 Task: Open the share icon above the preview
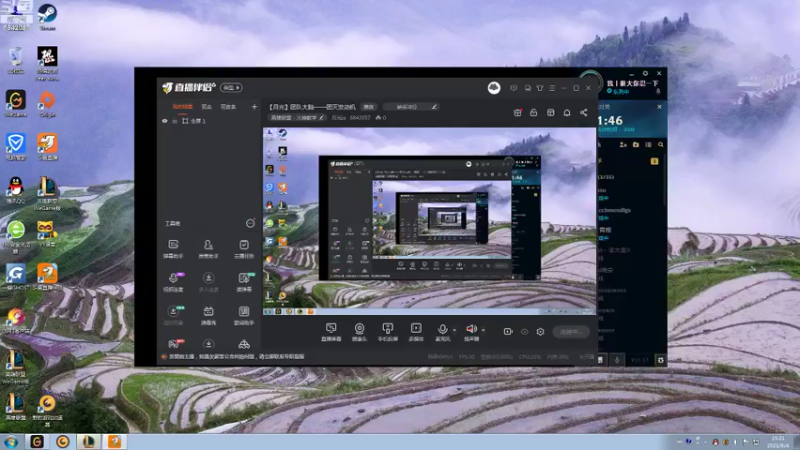pos(584,112)
